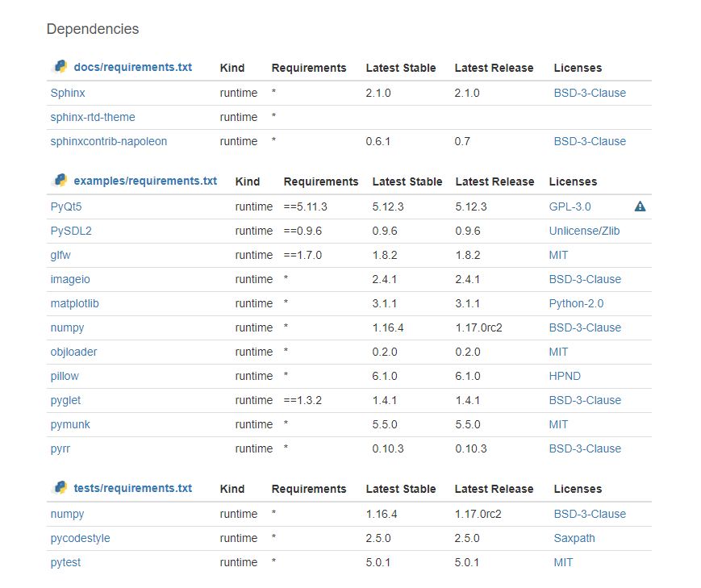Click the Unlicense/Zlib license link
This screenshot has height=588, width=701.
tap(584, 231)
